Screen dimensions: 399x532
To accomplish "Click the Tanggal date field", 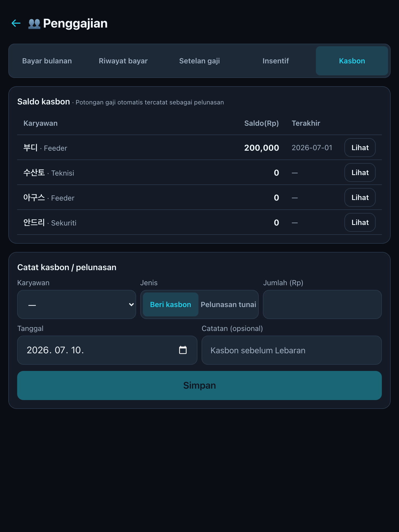I will tap(107, 350).
